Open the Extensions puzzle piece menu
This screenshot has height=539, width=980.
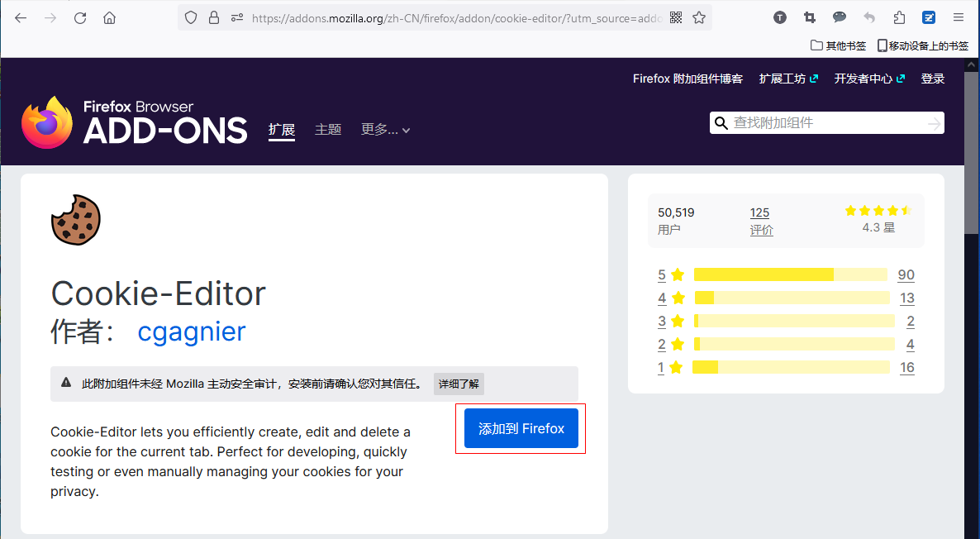tap(899, 17)
